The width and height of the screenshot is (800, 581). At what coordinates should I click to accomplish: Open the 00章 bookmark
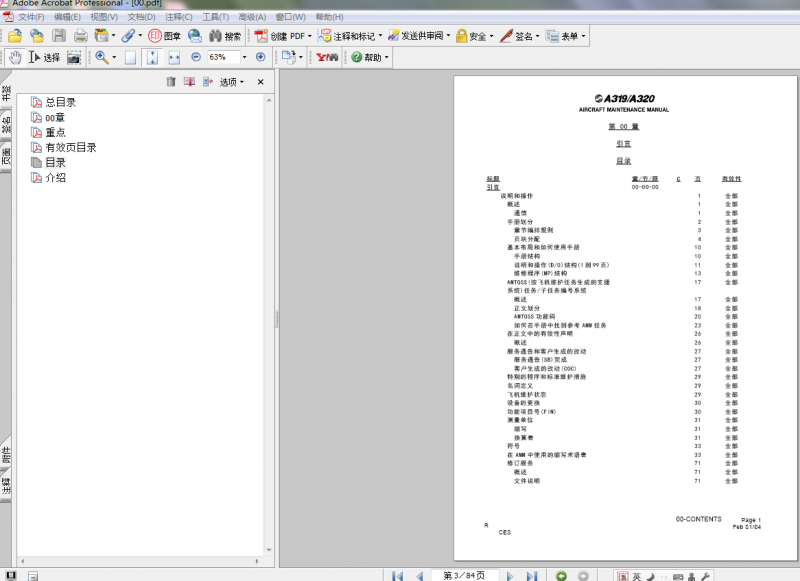(x=55, y=118)
